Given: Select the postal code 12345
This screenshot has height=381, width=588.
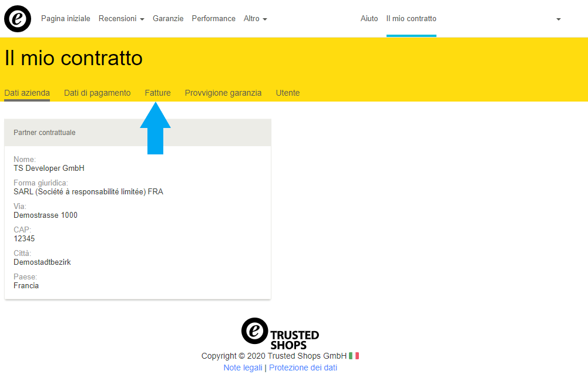Looking at the screenshot, I should 24,239.
